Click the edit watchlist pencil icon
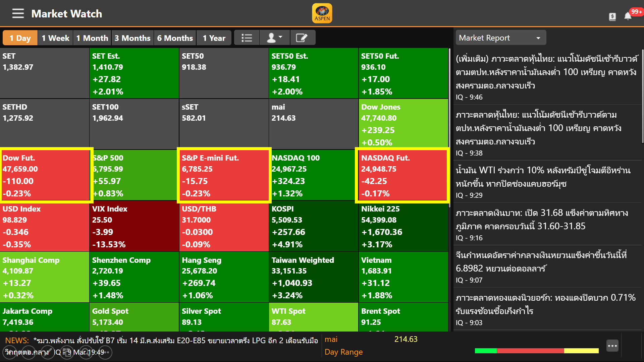 pyautogui.click(x=302, y=38)
